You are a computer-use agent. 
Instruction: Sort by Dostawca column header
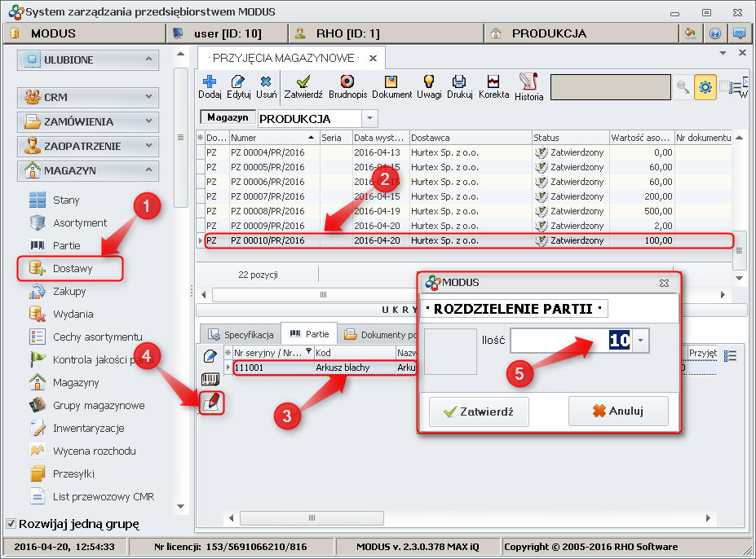click(x=471, y=138)
